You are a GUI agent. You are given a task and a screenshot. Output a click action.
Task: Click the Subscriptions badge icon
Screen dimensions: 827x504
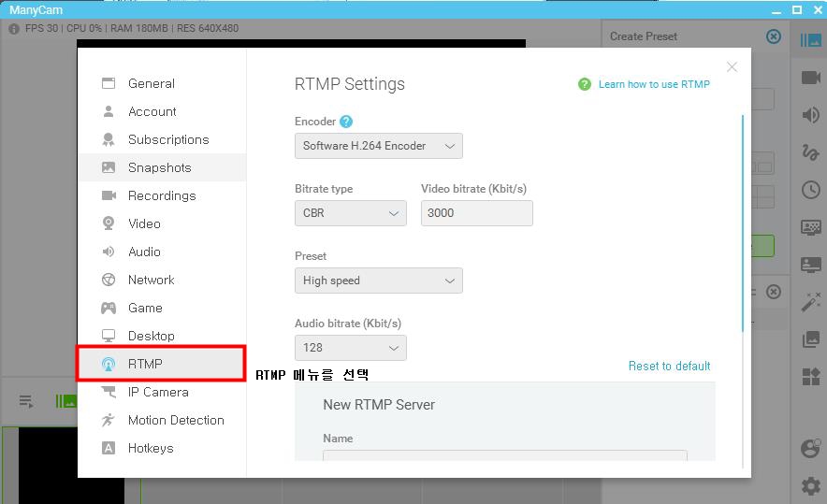pos(109,139)
